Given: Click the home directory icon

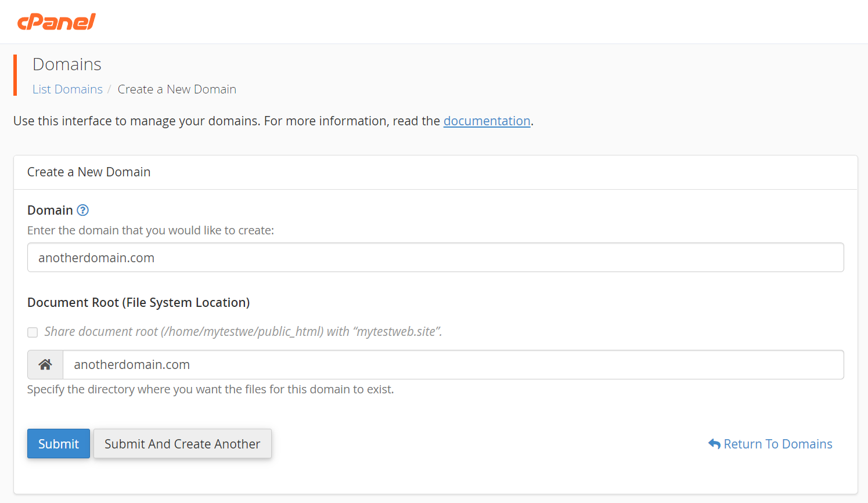Looking at the screenshot, I should 45,364.
